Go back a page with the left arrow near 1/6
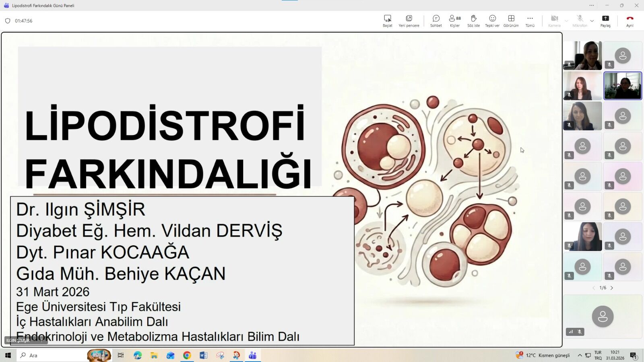This screenshot has width=644, height=362. [x=594, y=288]
